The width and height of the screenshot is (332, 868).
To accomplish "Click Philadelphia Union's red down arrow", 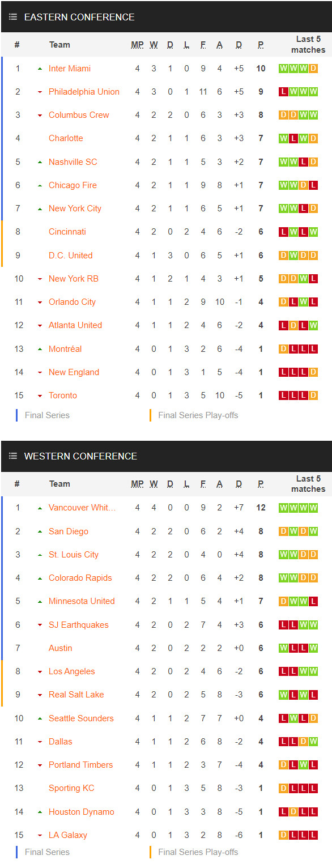I will pyautogui.click(x=40, y=92).
